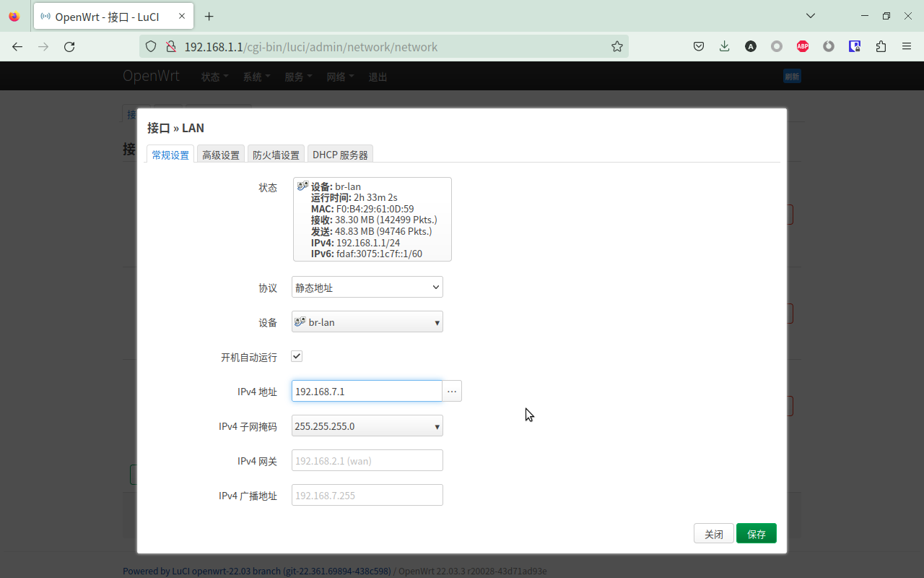The height and width of the screenshot is (578, 924).
Task: Open the IPv4 子网掩码 dropdown
Action: (367, 426)
